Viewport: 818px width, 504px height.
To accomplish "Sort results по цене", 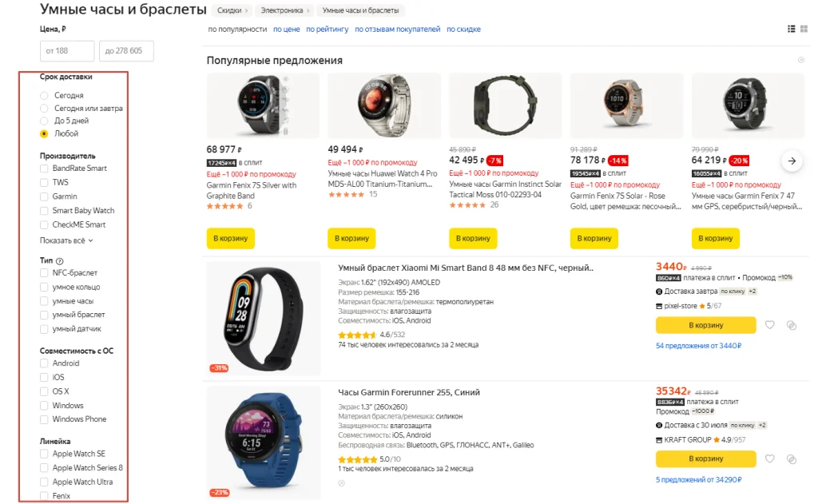I will (x=286, y=30).
